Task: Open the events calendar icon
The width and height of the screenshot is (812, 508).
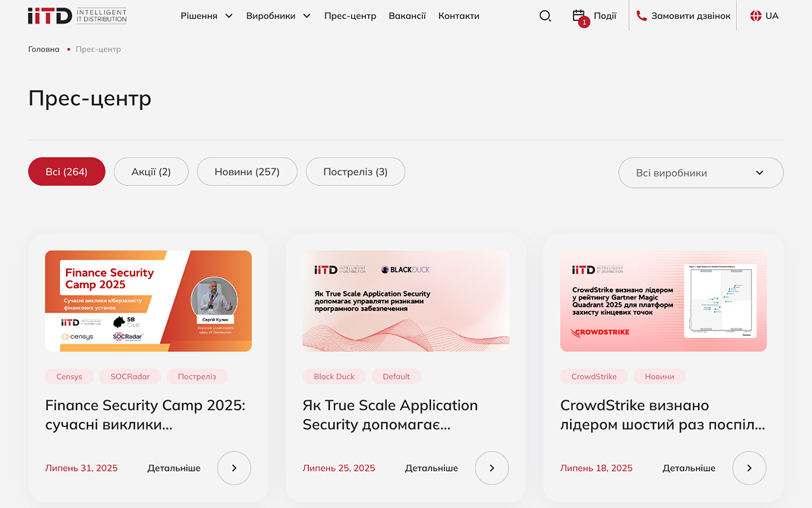Action: pyautogui.click(x=579, y=16)
